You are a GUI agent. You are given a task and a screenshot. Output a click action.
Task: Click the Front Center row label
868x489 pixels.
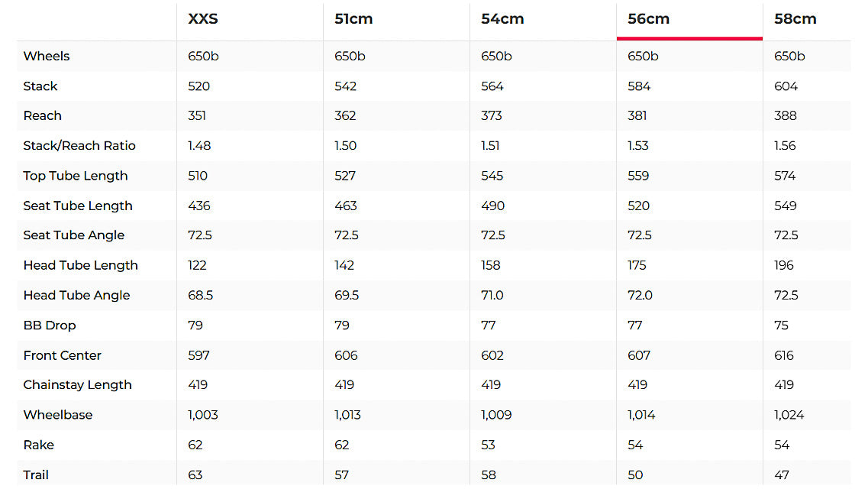(x=63, y=355)
